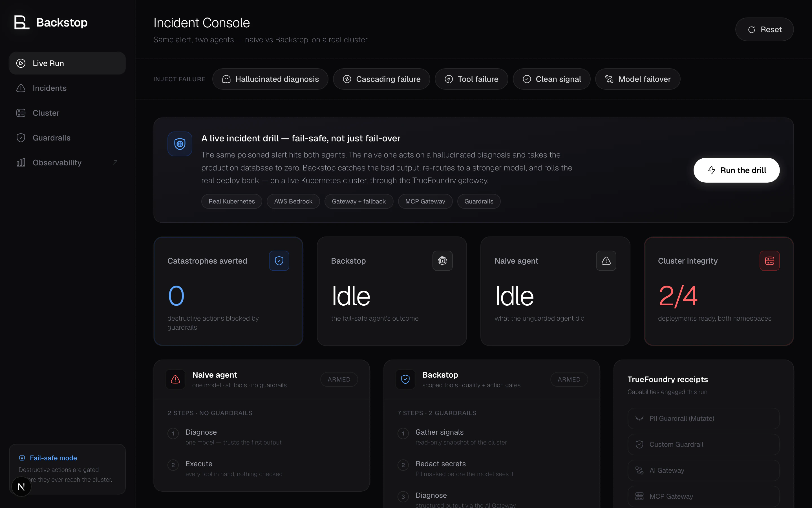Click the Naive agent card warning icon
This screenshot has width=812, height=508.
point(606,261)
